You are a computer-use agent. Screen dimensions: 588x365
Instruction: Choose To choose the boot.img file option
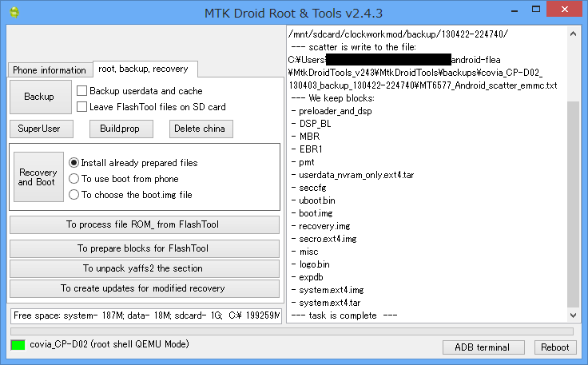(73, 195)
